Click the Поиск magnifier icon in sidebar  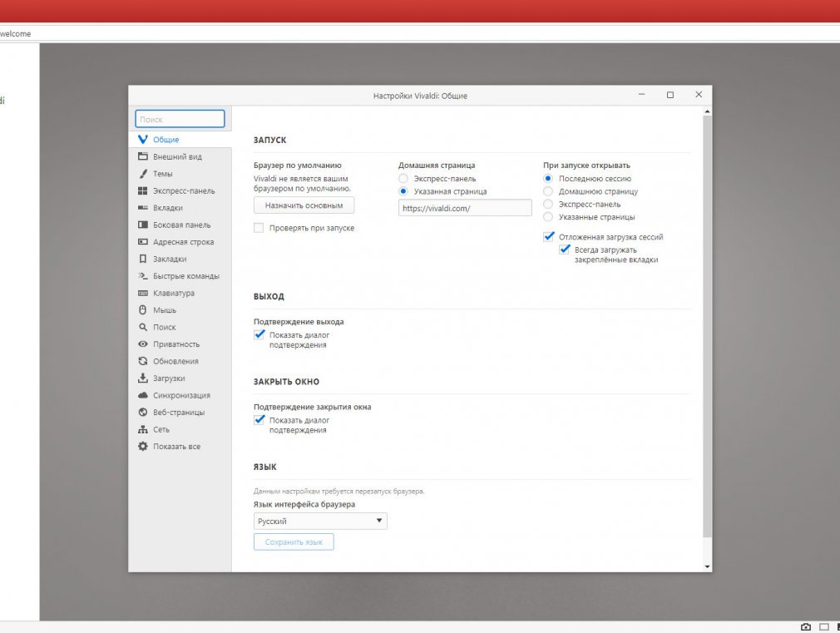coord(143,327)
